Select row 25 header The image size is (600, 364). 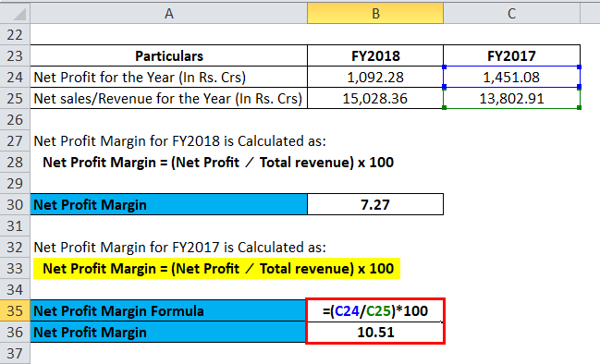[15, 98]
